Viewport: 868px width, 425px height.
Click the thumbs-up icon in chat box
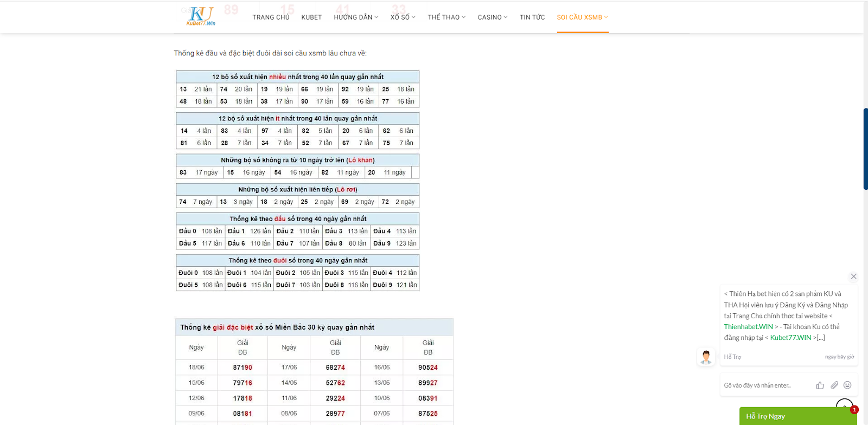coord(820,385)
